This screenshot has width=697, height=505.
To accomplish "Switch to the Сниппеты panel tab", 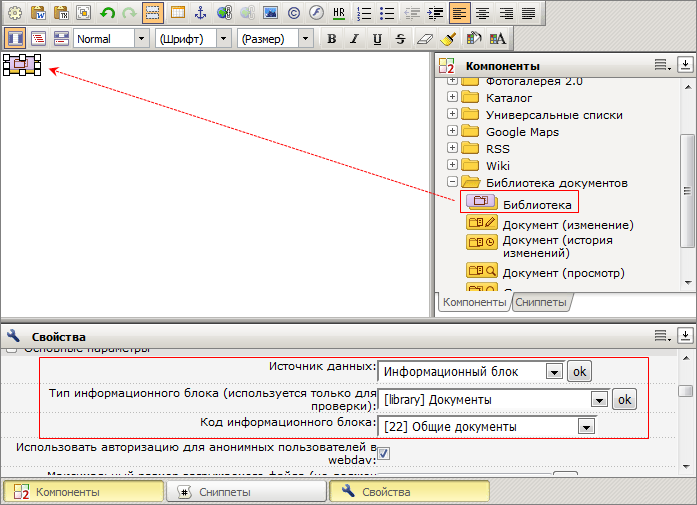I will [x=540, y=302].
